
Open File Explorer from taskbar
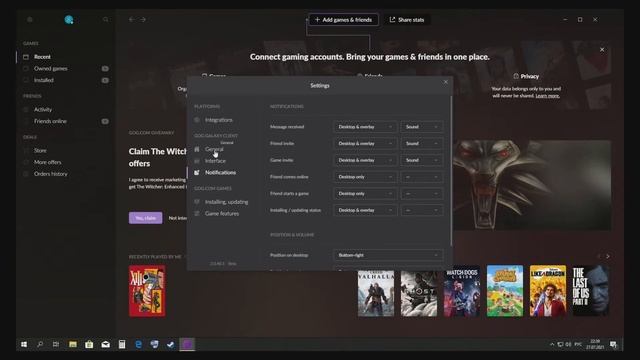click(73, 344)
